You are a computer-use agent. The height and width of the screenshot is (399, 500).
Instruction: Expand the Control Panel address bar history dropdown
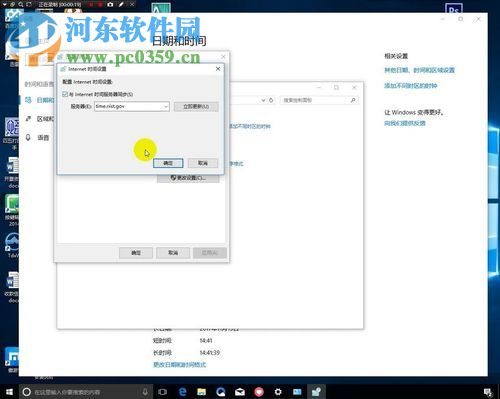tap(263, 100)
